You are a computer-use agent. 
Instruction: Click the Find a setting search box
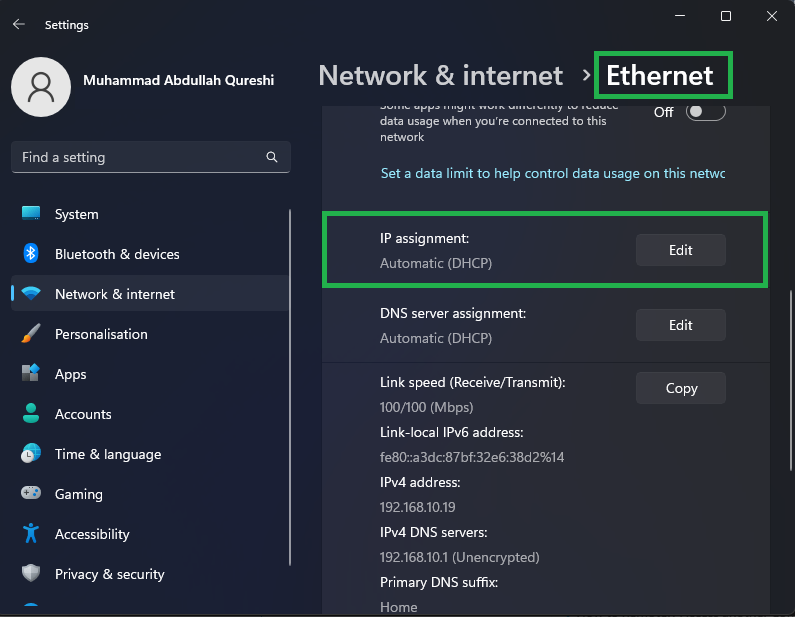pyautogui.click(x=140, y=157)
